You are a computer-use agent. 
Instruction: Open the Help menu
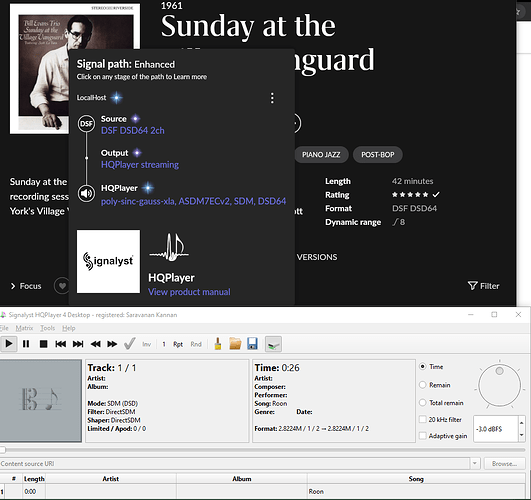(69, 328)
